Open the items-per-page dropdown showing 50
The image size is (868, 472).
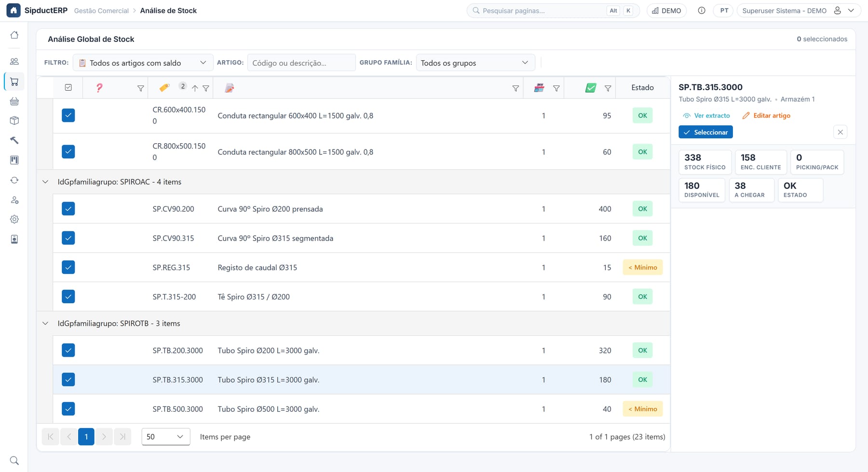point(165,437)
